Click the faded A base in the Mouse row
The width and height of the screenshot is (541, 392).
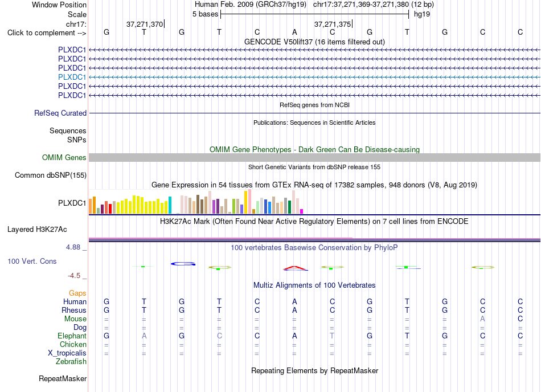482,319
